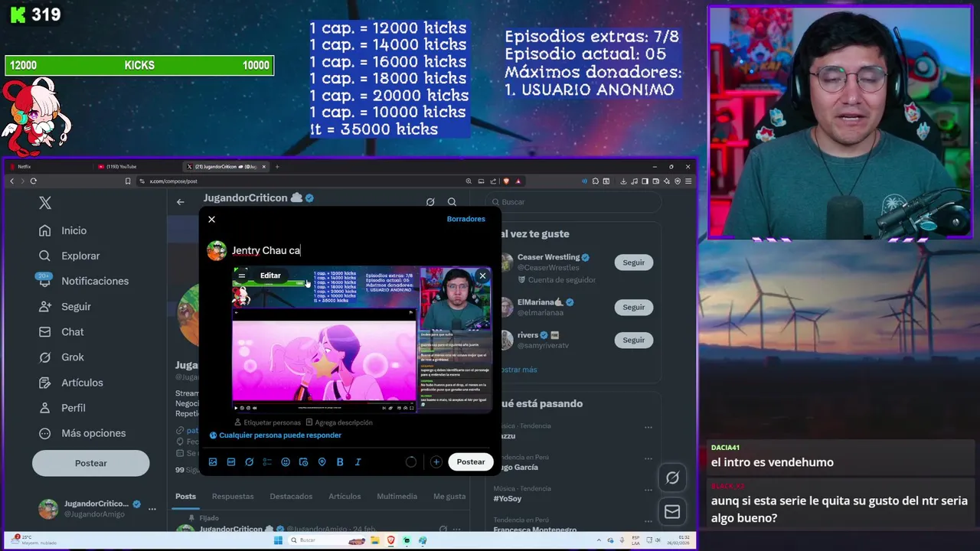
Task: Go to Inicio in the sidebar
Action: point(64,230)
